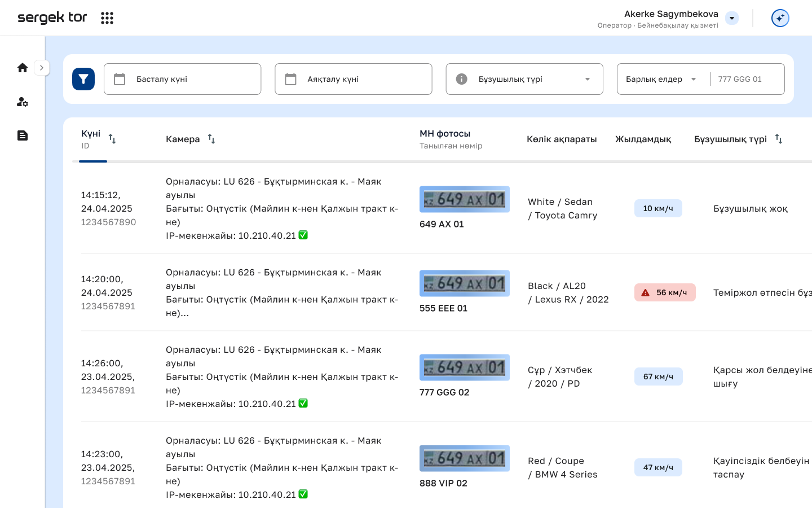Toggle sorting on Камера column
Screen dimensions: 812x508
pos(211,139)
